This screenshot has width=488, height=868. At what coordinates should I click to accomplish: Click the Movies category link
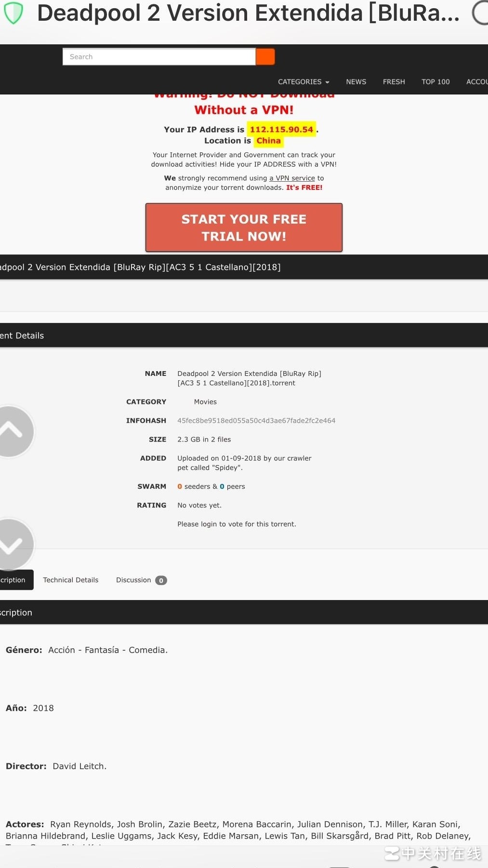click(205, 402)
